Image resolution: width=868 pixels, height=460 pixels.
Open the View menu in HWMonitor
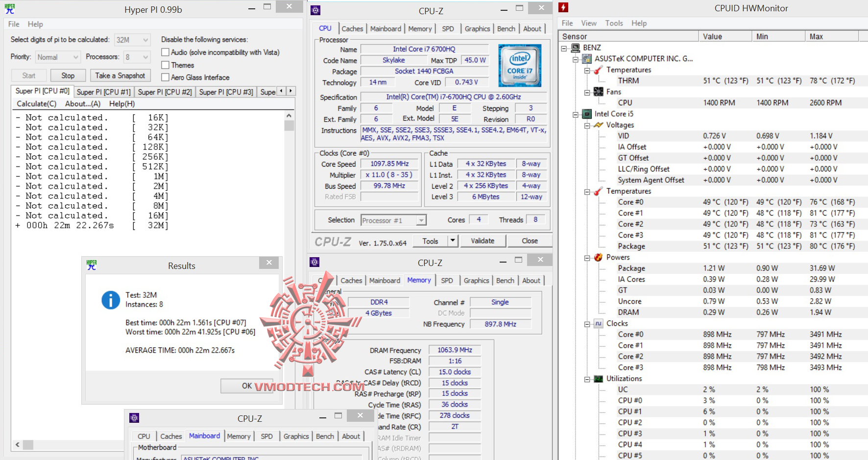tap(589, 23)
